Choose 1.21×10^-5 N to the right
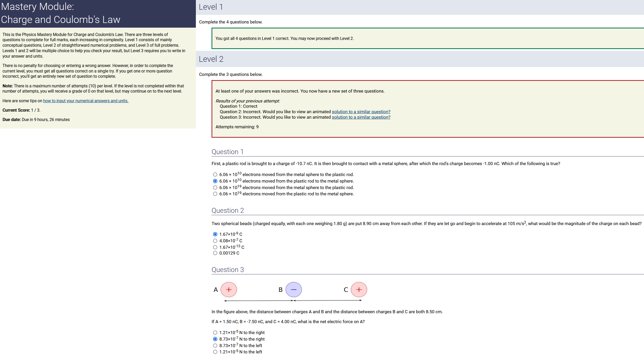 point(215,333)
